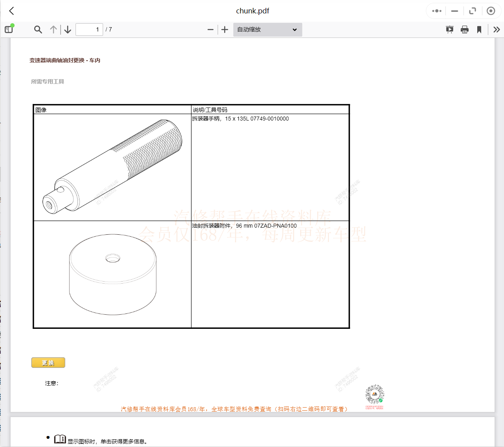504x447 pixels.
Task: Open the three-dots more options menu
Action: pyautogui.click(x=437, y=11)
